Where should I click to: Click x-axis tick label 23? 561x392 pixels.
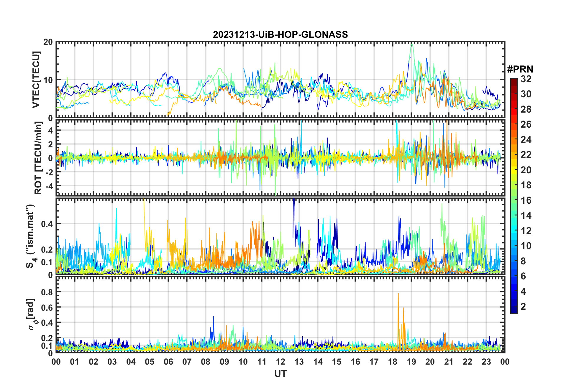pos(486,362)
